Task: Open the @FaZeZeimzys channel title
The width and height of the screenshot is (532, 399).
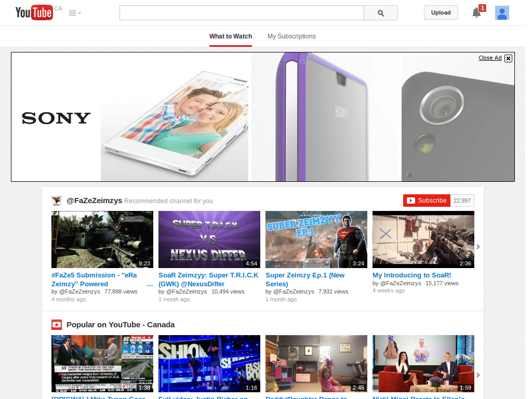Action: 95,201
